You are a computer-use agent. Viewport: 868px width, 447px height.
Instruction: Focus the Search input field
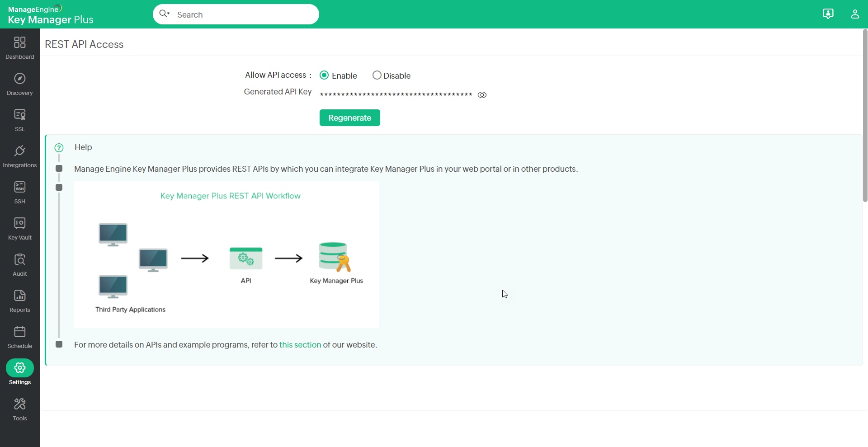(x=236, y=14)
